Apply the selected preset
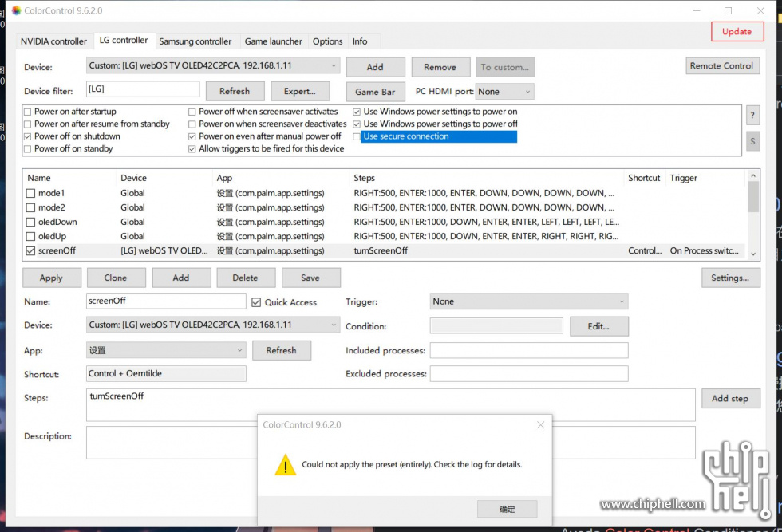Viewport: 782px width, 532px height. (x=51, y=278)
